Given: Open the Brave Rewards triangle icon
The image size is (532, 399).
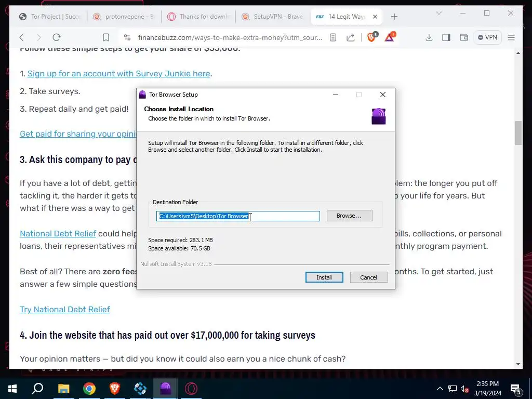Looking at the screenshot, I should point(390,37).
